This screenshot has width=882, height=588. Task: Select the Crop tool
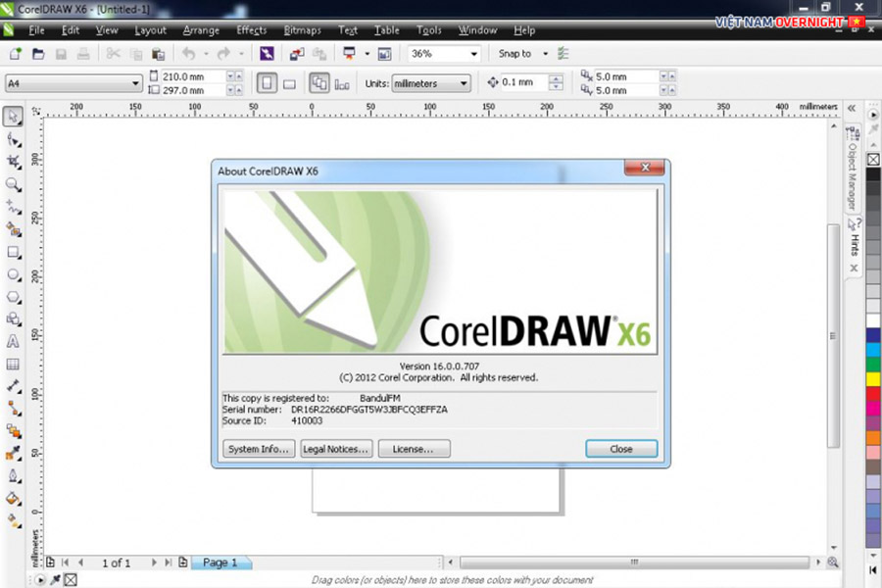(13, 162)
